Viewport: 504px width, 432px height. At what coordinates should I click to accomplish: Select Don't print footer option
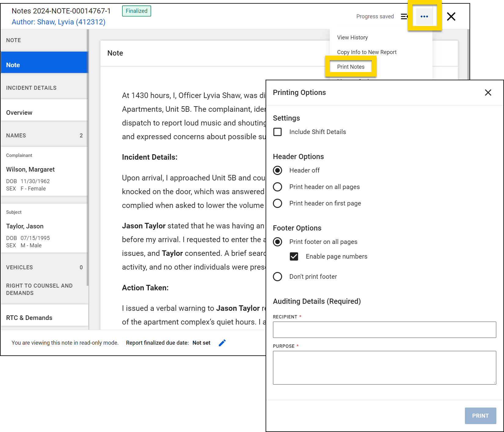tap(277, 277)
